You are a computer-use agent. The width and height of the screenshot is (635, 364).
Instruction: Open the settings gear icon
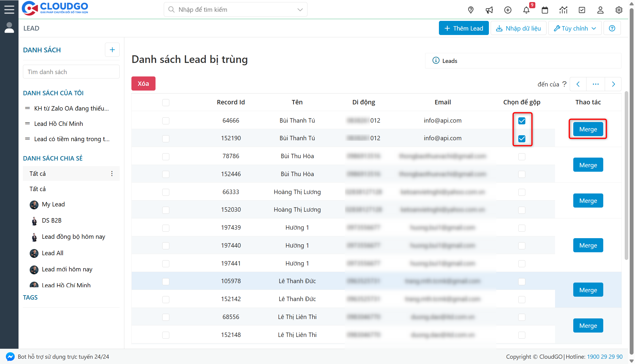tap(619, 10)
